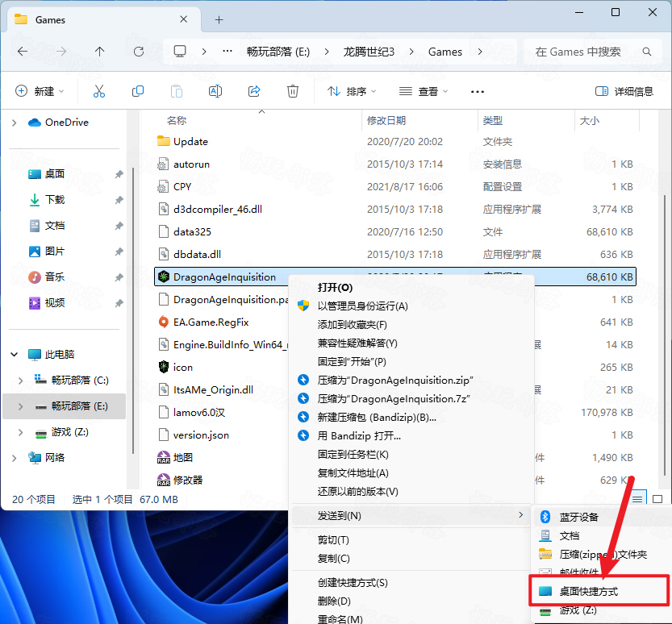Sort by 大小 column header
672x624 pixels.
coord(589,121)
